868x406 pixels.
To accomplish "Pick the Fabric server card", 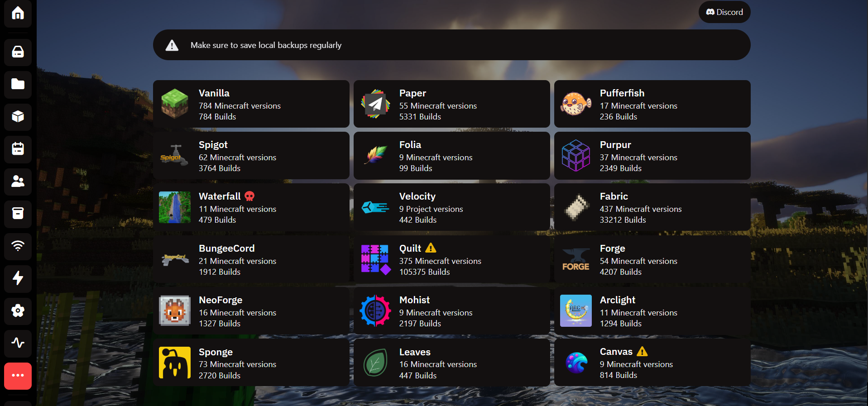I will pyautogui.click(x=652, y=207).
